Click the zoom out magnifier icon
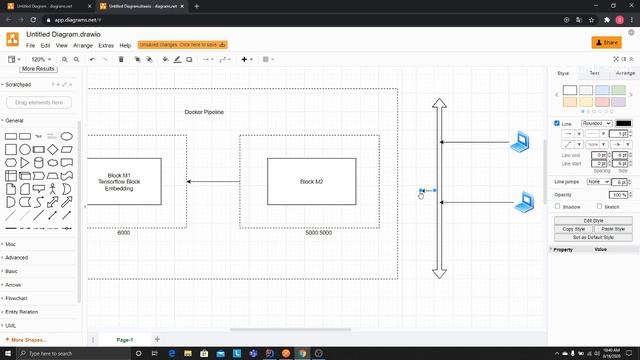The height and width of the screenshot is (360, 640). pyautogui.click(x=76, y=60)
